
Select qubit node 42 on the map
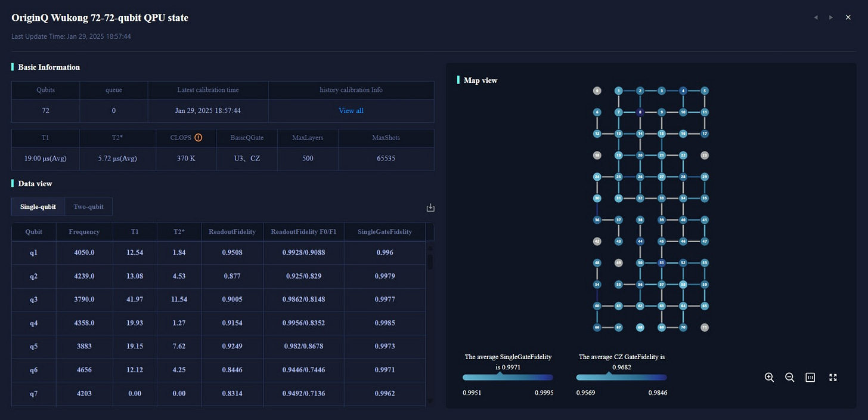[x=597, y=242]
